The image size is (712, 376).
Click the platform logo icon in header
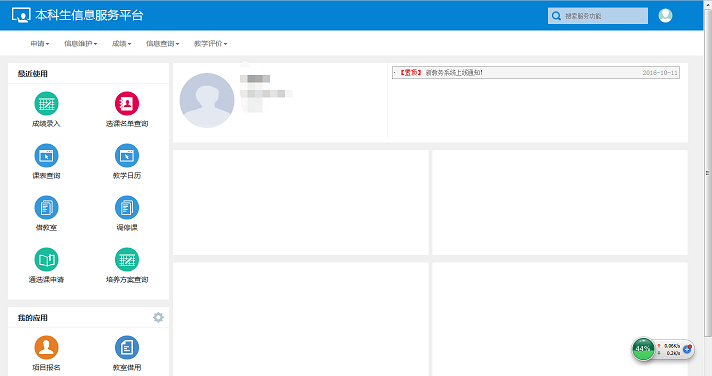pos(21,15)
